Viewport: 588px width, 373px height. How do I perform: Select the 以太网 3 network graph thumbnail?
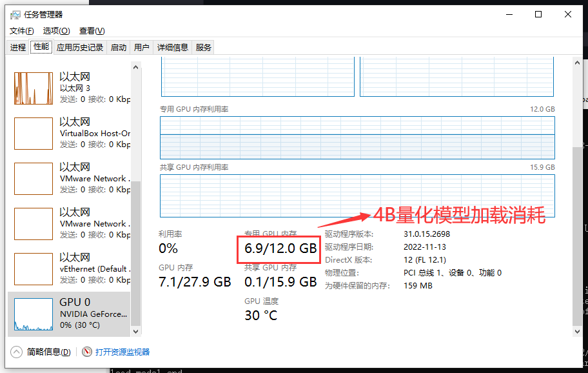[34, 88]
